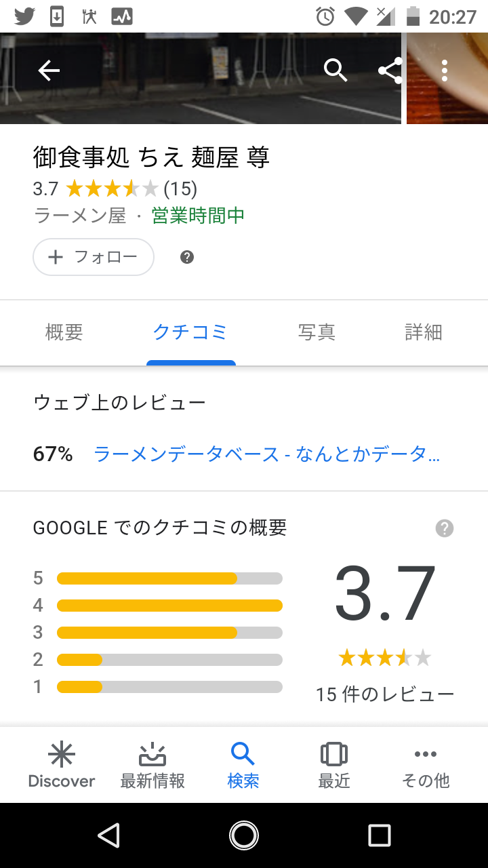Open 最近 in bottom navigation

tap(334, 765)
